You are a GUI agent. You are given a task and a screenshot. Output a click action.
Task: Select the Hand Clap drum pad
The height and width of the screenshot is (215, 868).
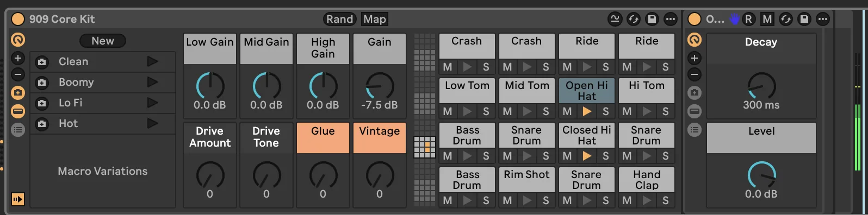(x=647, y=179)
